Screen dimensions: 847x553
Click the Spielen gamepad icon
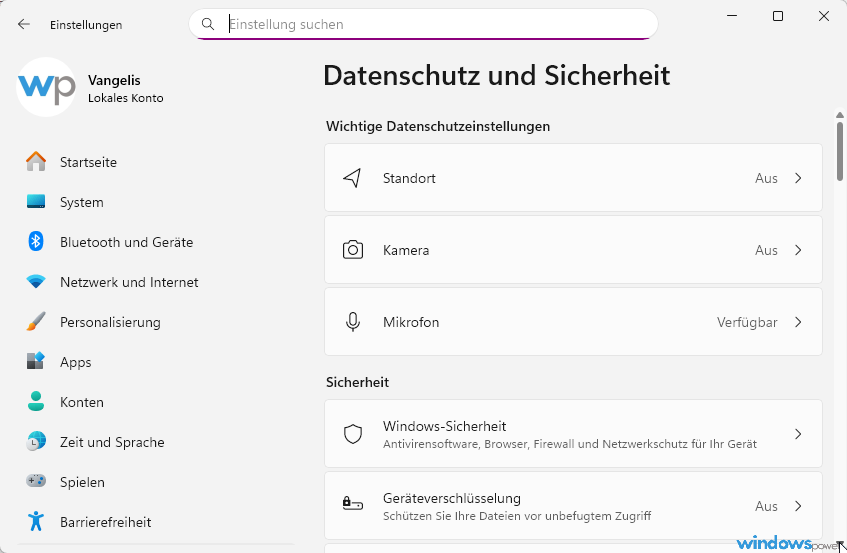36,481
